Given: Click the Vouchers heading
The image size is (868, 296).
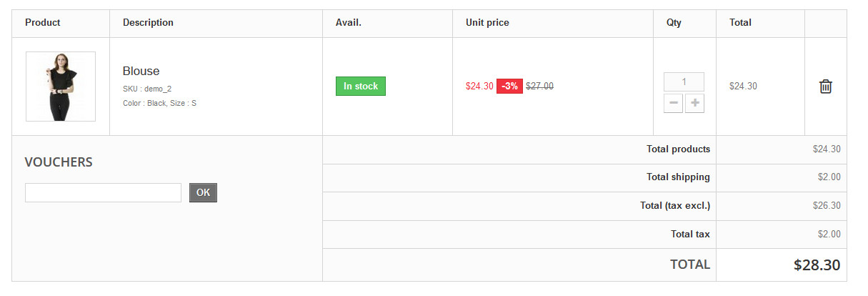Looking at the screenshot, I should click(59, 162).
